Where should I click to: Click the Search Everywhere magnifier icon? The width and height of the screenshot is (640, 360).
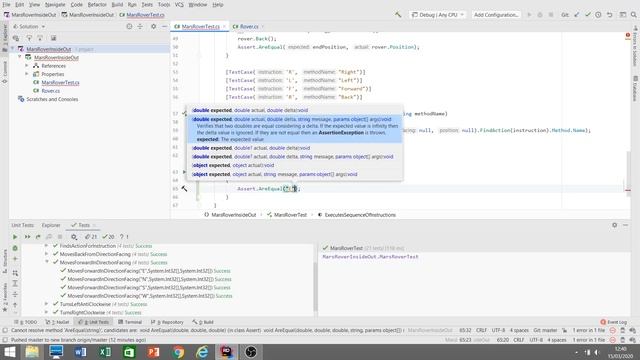pyautogui.click(x=633, y=15)
